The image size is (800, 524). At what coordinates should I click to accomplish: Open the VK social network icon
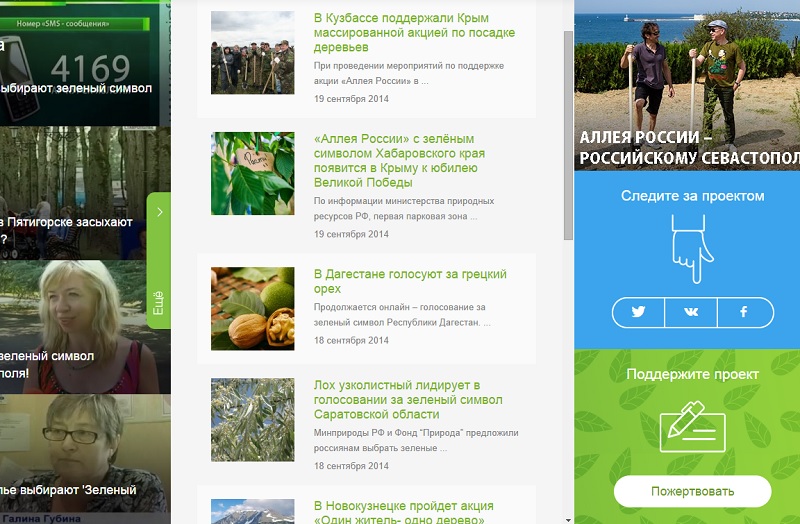[691, 312]
